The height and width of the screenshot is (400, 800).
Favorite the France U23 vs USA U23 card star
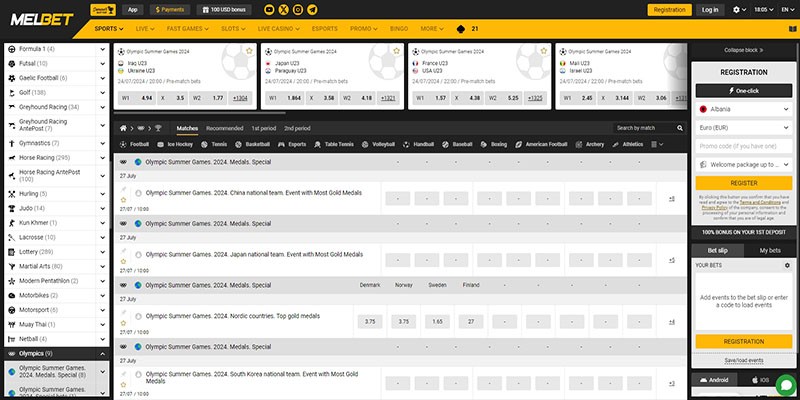coord(543,51)
